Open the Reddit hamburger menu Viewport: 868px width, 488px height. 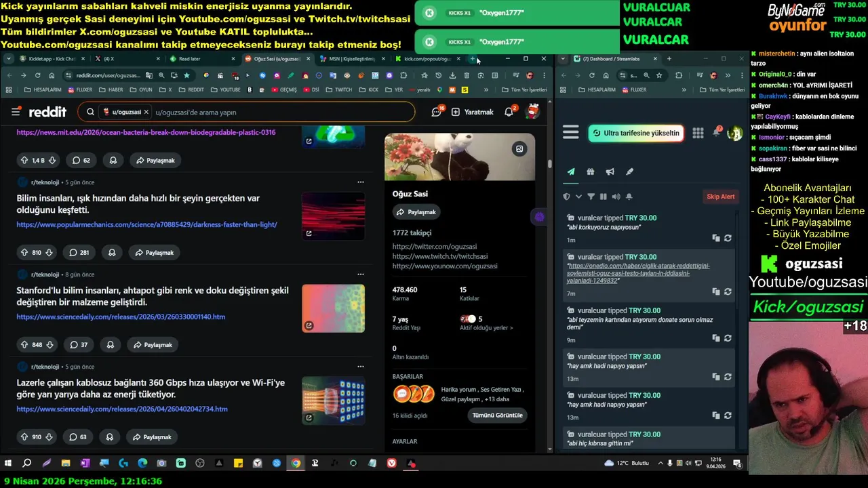(x=16, y=112)
